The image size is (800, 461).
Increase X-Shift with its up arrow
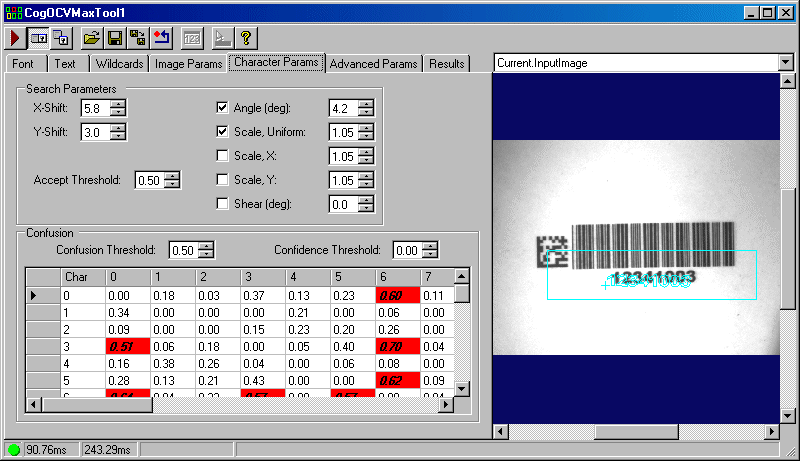[118, 104]
